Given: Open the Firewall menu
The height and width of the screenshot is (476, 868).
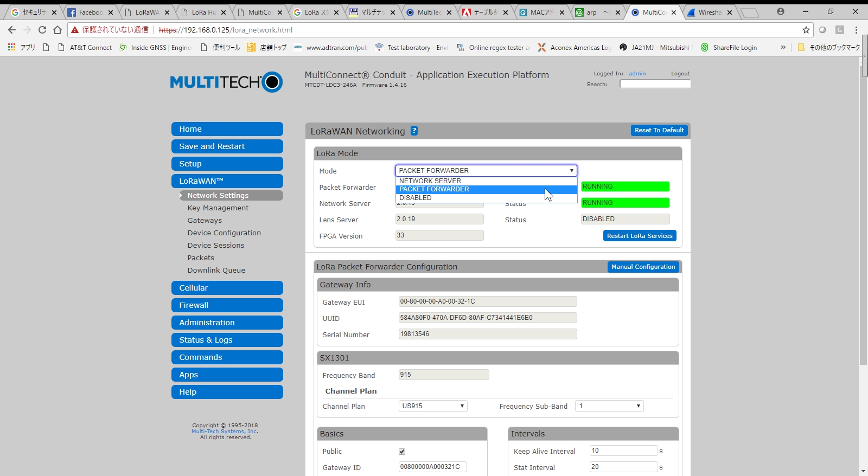Looking at the screenshot, I should coord(227,305).
